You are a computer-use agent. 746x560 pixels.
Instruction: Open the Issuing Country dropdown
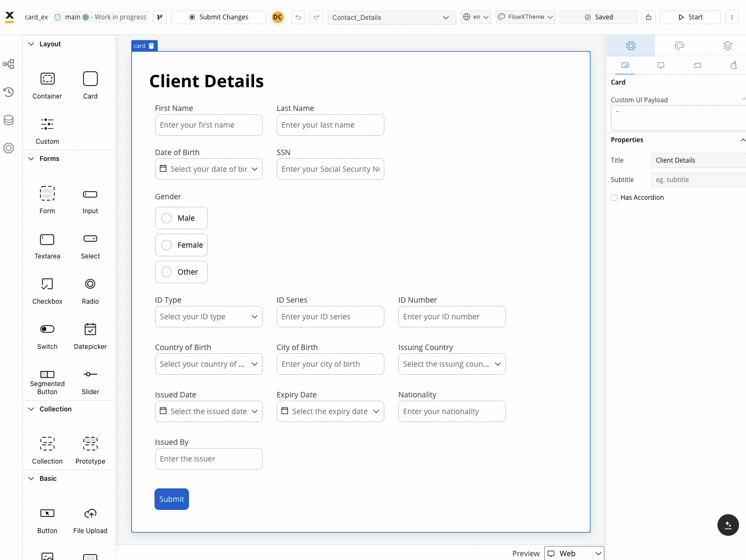pyautogui.click(x=452, y=364)
